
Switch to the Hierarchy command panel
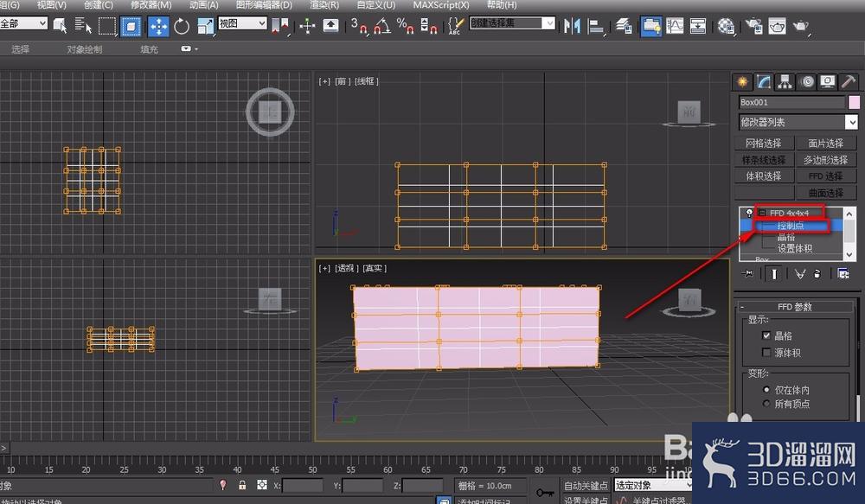[785, 82]
